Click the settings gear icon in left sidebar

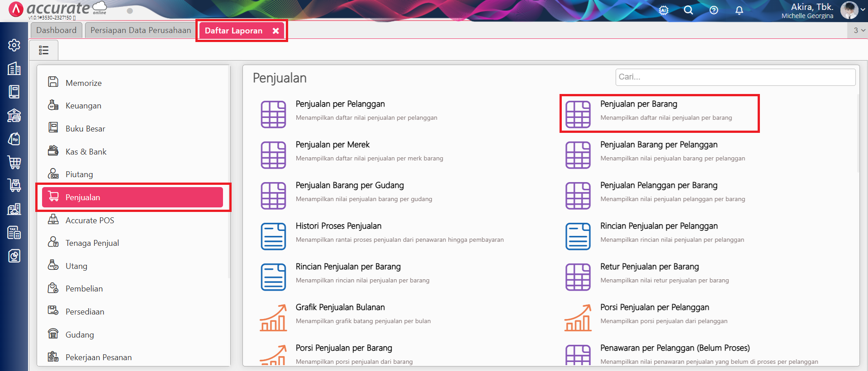[x=14, y=45]
